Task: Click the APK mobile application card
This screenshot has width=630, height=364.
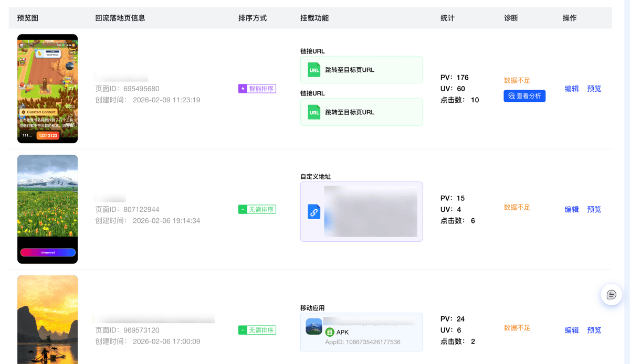Action: click(x=361, y=332)
